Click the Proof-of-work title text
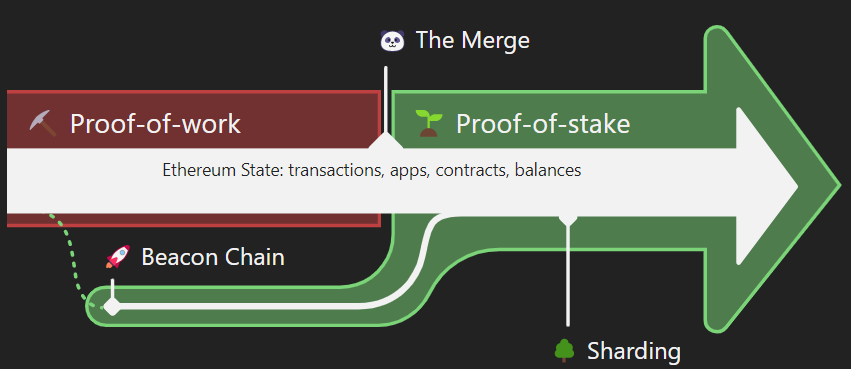 [155, 124]
